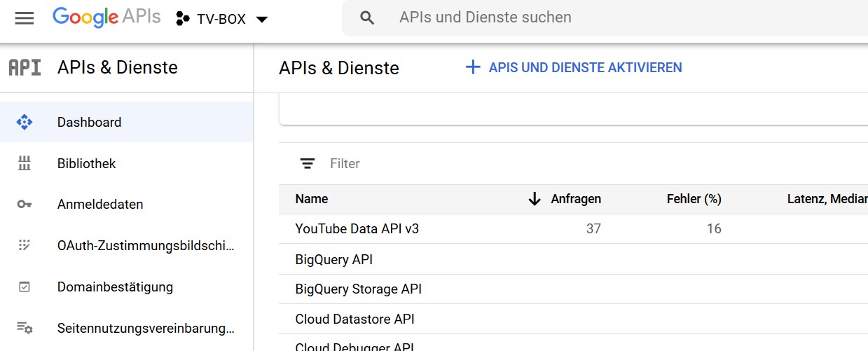Open the BigQuery Storage API entry
Image resolution: width=868 pixels, height=351 pixels.
click(x=359, y=289)
